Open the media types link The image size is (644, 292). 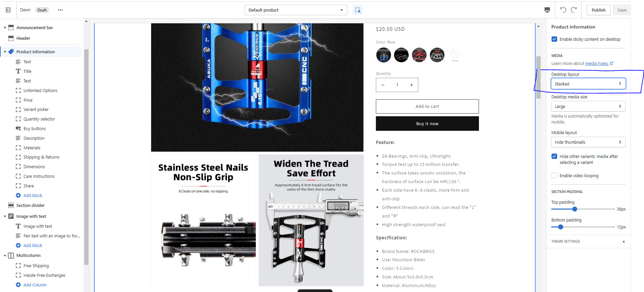[597, 64]
